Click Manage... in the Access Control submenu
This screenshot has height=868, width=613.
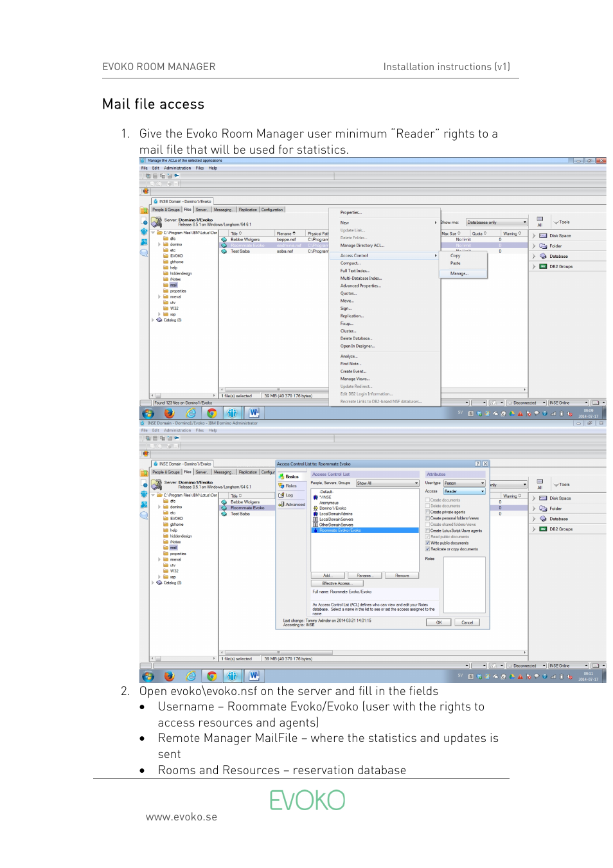463,273
